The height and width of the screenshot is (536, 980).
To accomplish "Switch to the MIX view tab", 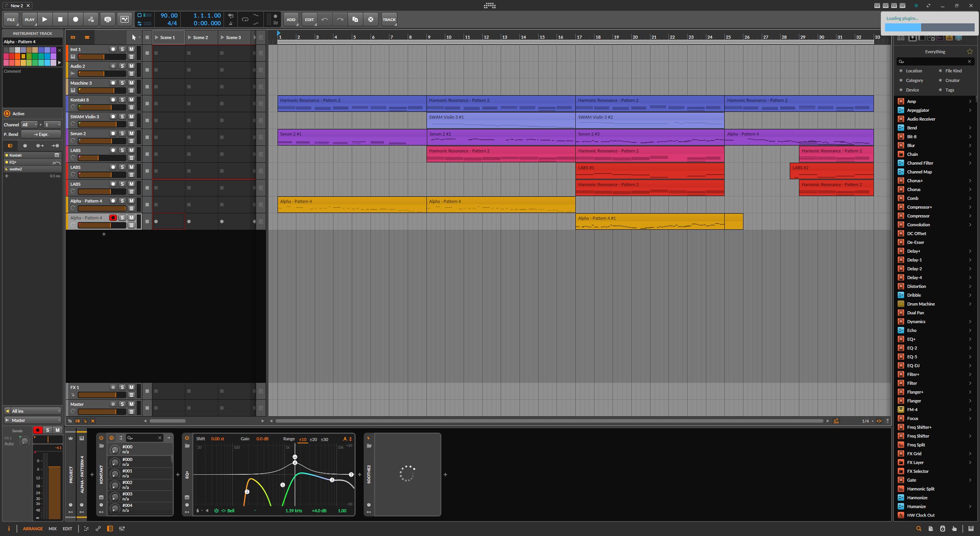I will pyautogui.click(x=52, y=529).
